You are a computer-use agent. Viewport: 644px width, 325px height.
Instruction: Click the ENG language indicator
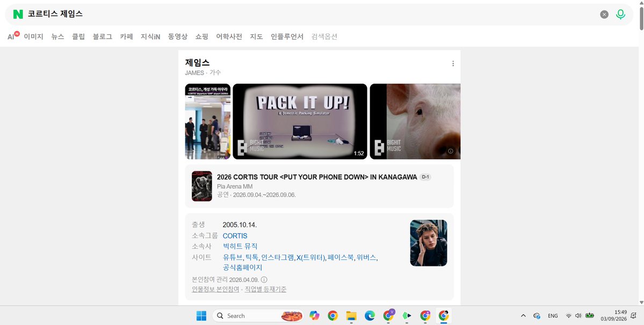click(553, 315)
